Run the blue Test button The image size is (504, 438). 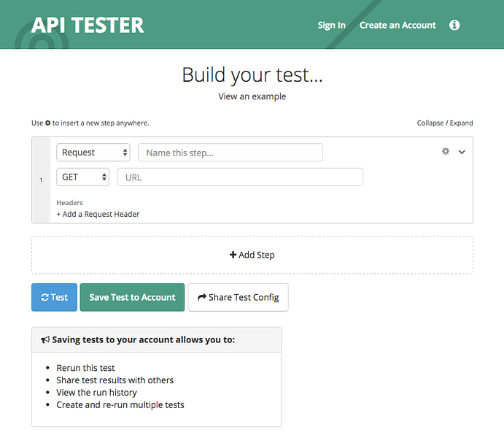pos(54,297)
